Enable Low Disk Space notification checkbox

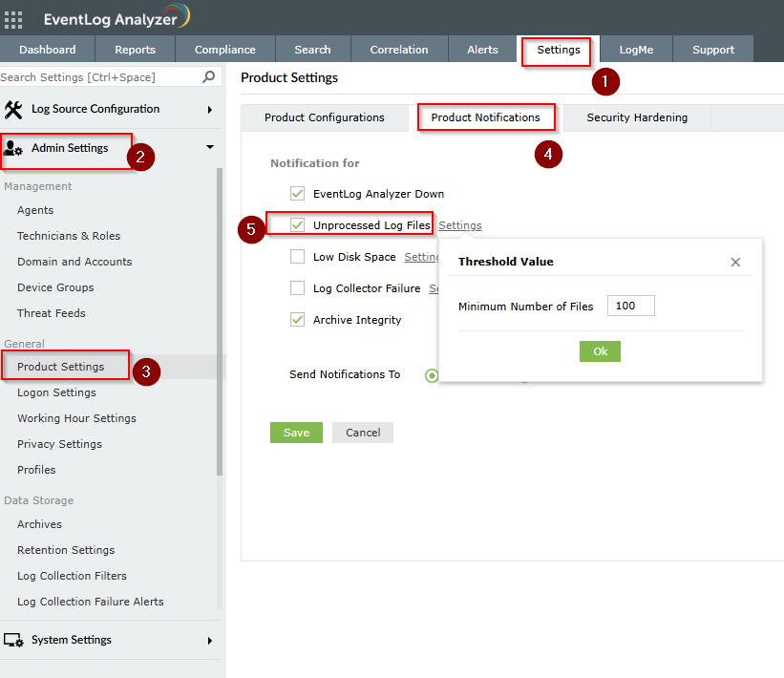298,257
